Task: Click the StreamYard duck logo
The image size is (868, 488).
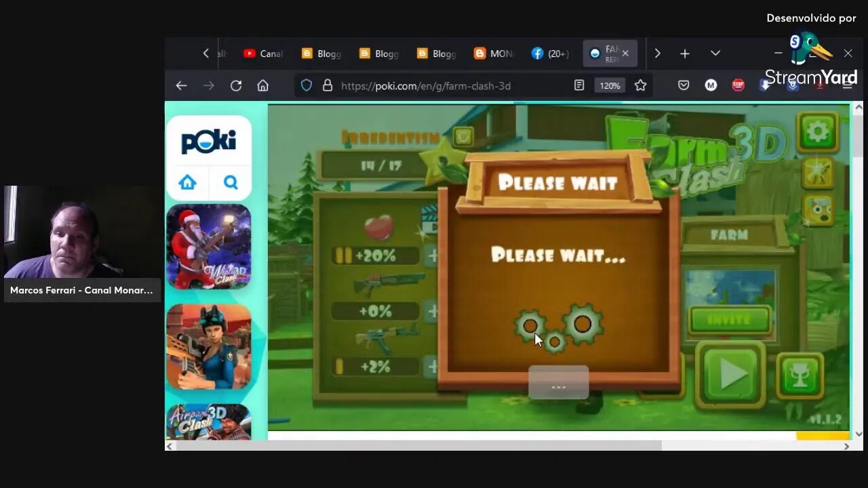Action: [x=810, y=49]
